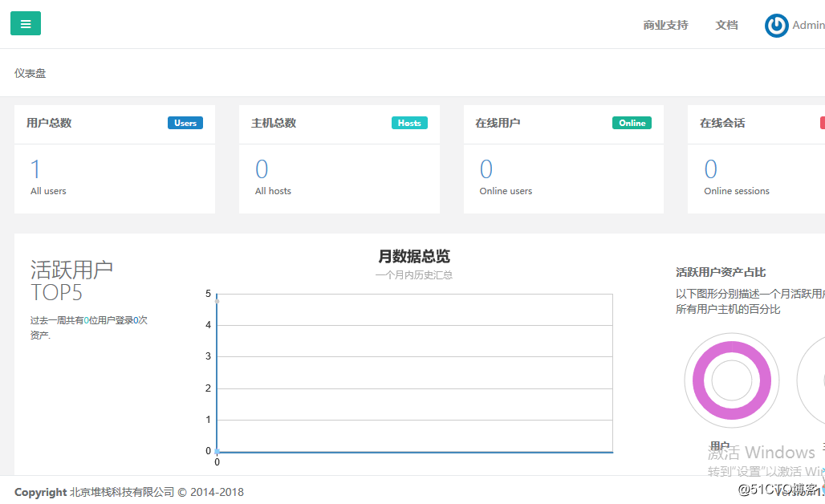The width and height of the screenshot is (825, 504).
Task: Open the All hosts link
Action: tap(271, 191)
